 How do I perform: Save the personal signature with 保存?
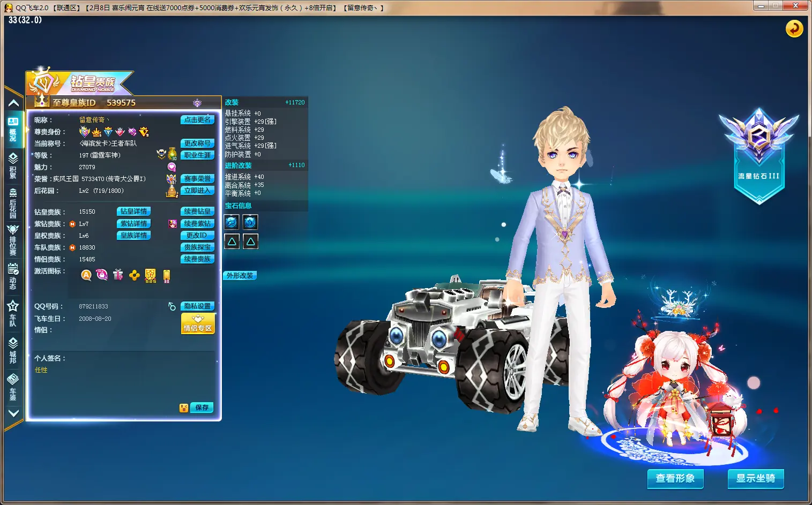click(202, 408)
